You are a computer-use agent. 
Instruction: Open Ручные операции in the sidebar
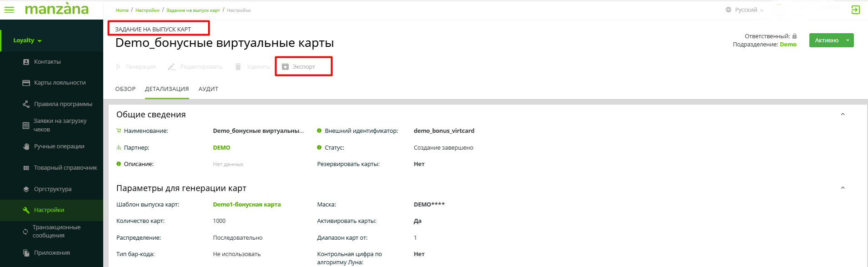tap(59, 146)
